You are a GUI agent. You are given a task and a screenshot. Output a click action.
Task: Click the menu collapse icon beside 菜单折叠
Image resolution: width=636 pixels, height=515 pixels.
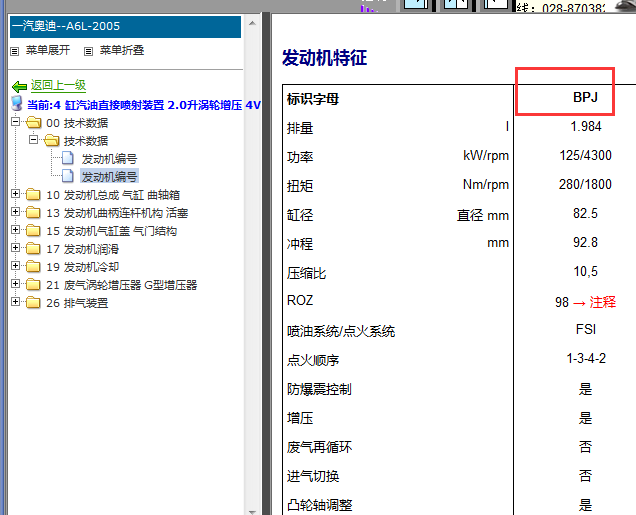coord(88,51)
